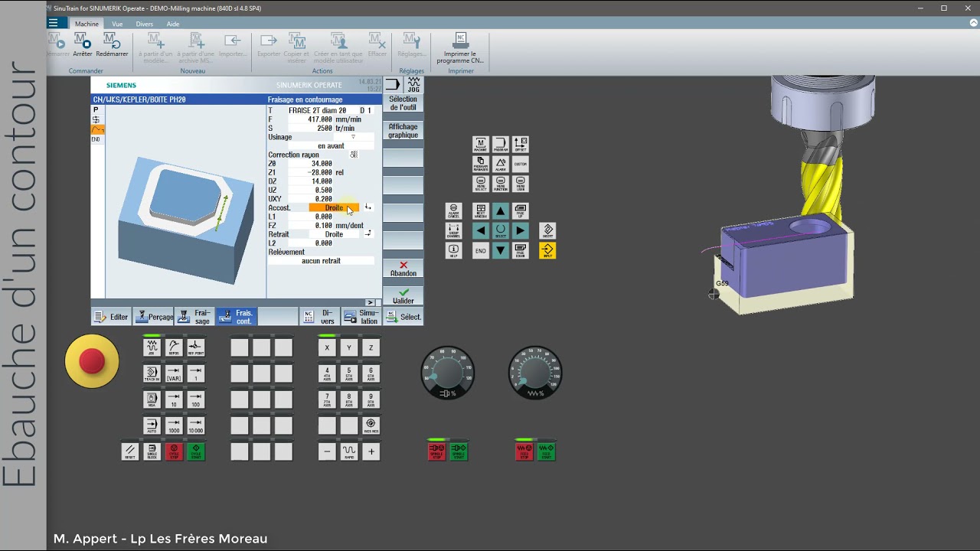Select the Perçage softkey
The width and height of the screenshot is (980, 551).
click(x=154, y=317)
